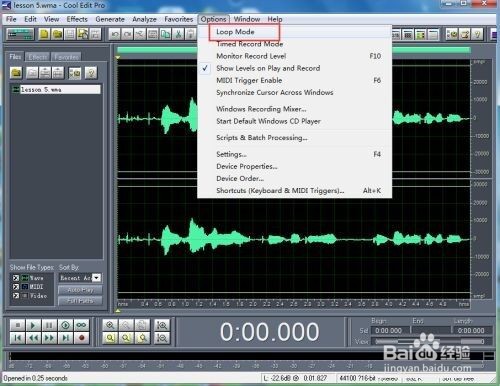500x386 pixels.
Task: Click the Full Paths button
Action: pyautogui.click(x=80, y=301)
